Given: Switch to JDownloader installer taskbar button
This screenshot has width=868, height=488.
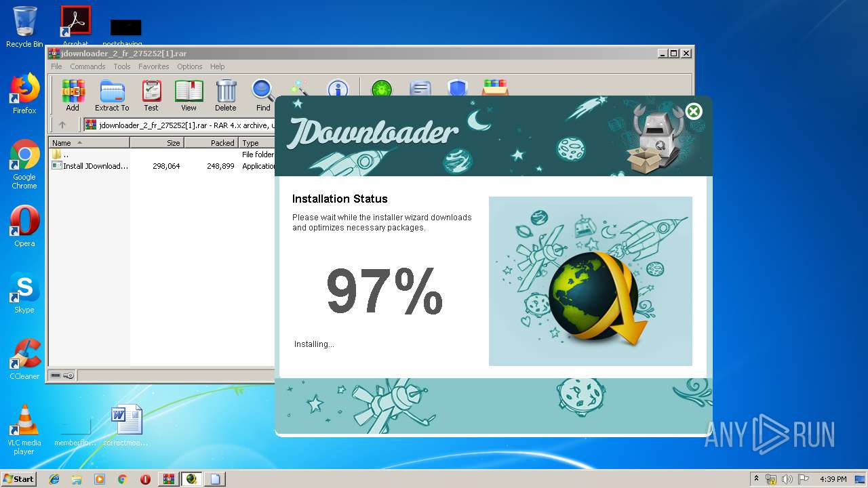Looking at the screenshot, I should 192,479.
